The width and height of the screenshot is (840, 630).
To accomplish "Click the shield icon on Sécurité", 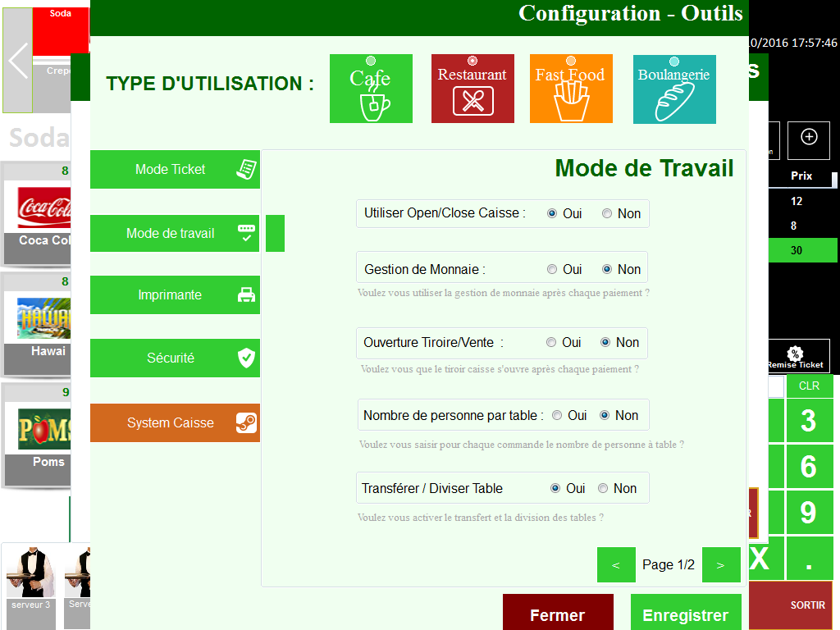I will coord(246,358).
